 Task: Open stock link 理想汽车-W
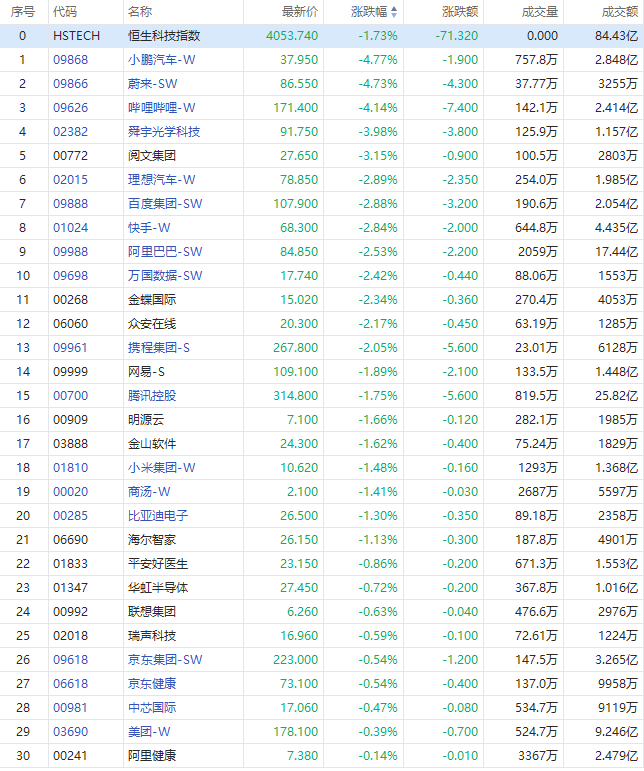point(162,180)
